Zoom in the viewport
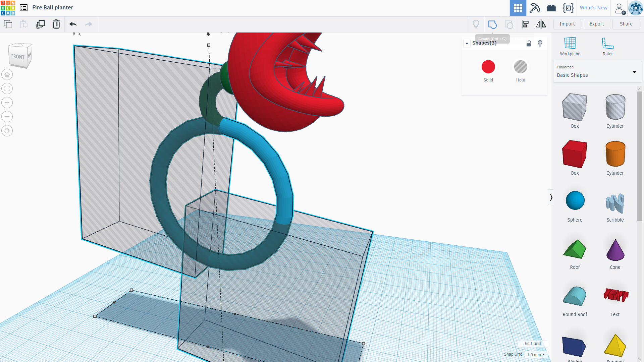 pyautogui.click(x=7, y=103)
